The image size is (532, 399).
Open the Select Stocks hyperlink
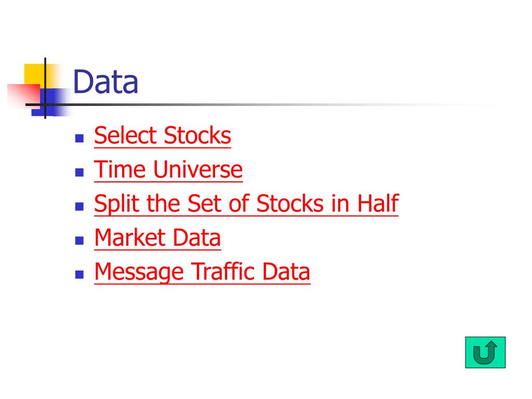[x=163, y=136]
